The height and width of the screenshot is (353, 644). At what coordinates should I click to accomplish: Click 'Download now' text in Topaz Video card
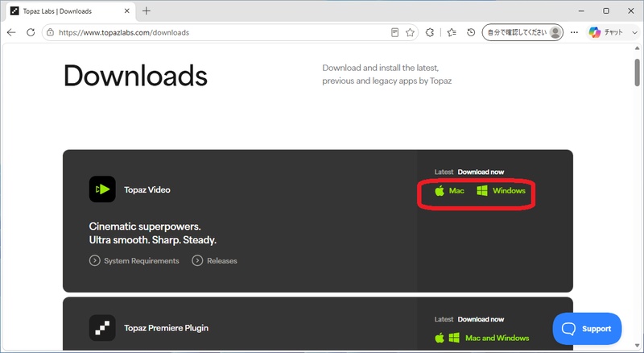481,172
